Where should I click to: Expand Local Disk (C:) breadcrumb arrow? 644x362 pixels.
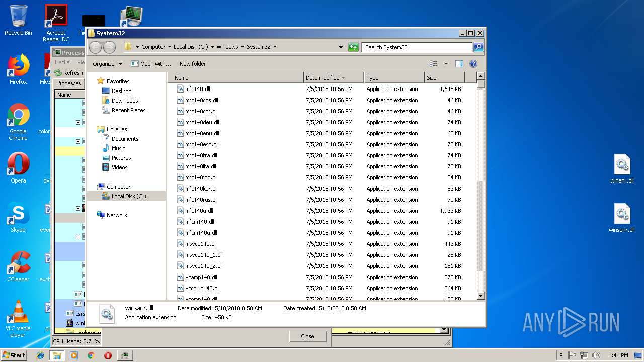pyautogui.click(x=212, y=47)
